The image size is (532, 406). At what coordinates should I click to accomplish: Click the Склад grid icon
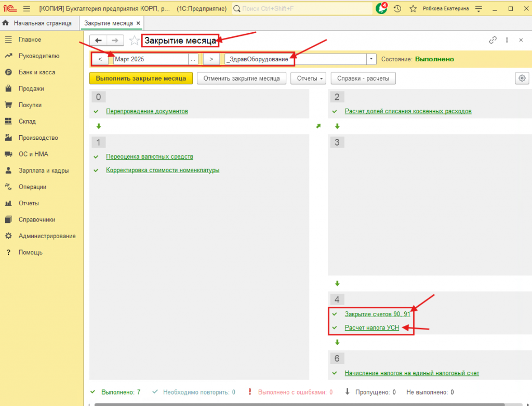[8, 121]
